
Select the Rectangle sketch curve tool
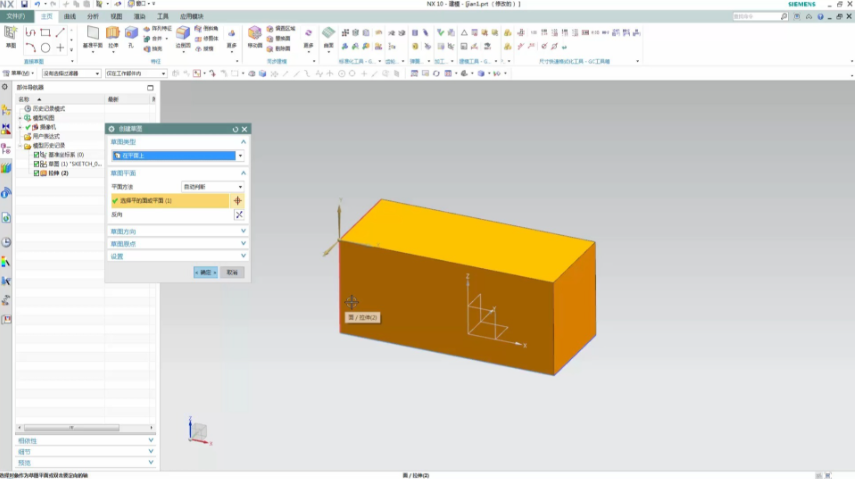46,33
